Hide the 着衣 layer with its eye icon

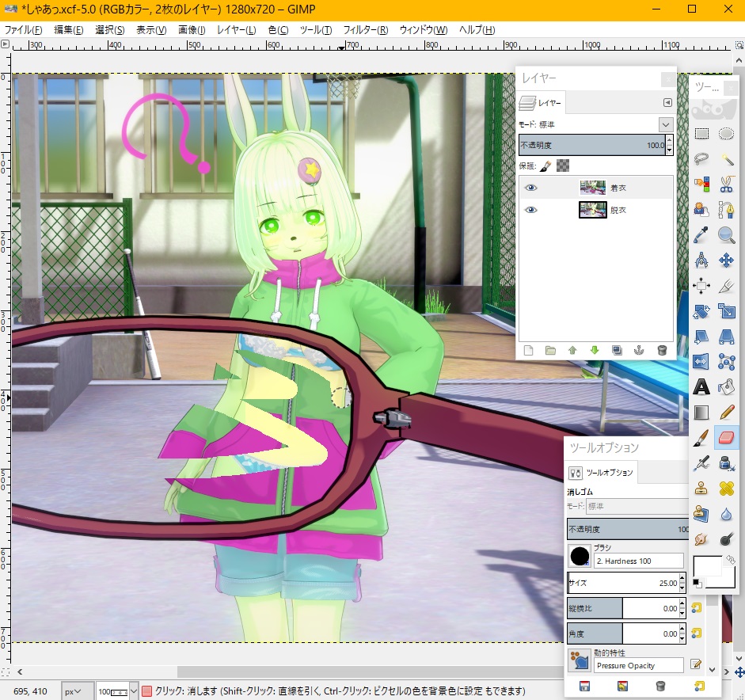pyautogui.click(x=530, y=188)
